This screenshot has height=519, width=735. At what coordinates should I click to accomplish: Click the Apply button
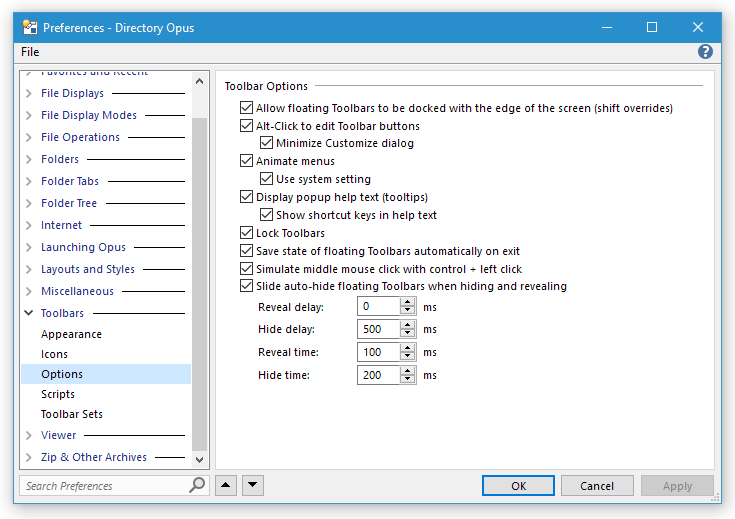(x=677, y=486)
